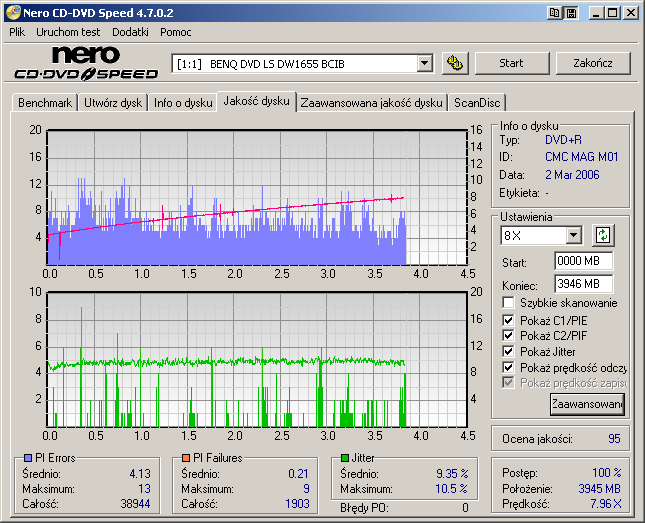The width and height of the screenshot is (645, 523).
Task: Toggle Pokaż C2/PIF checkbox
Action: pos(508,335)
